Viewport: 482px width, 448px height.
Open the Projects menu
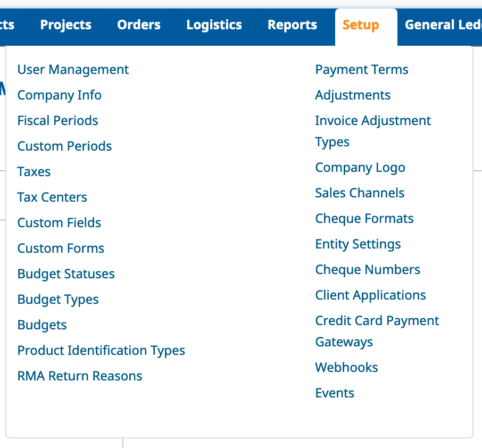click(x=65, y=25)
